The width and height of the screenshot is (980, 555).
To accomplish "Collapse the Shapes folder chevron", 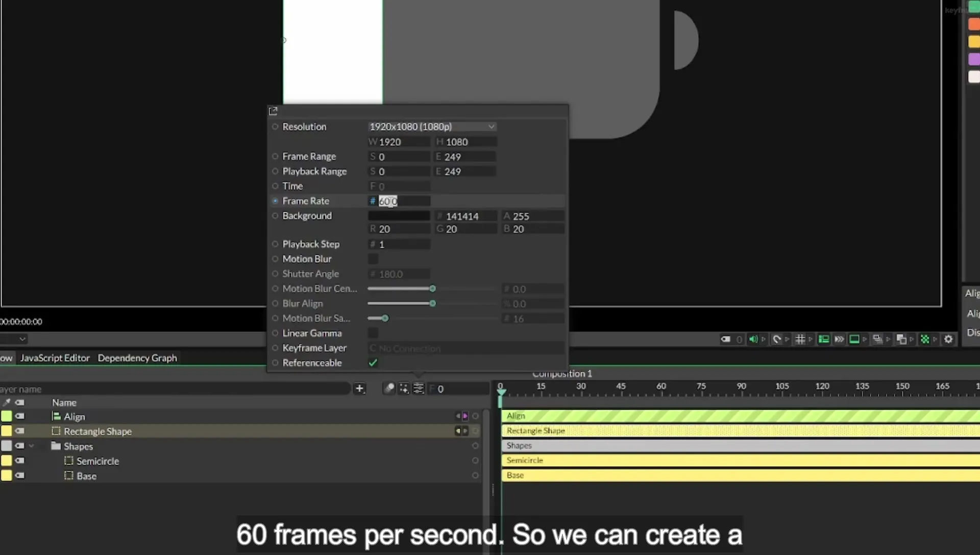I will tap(32, 446).
